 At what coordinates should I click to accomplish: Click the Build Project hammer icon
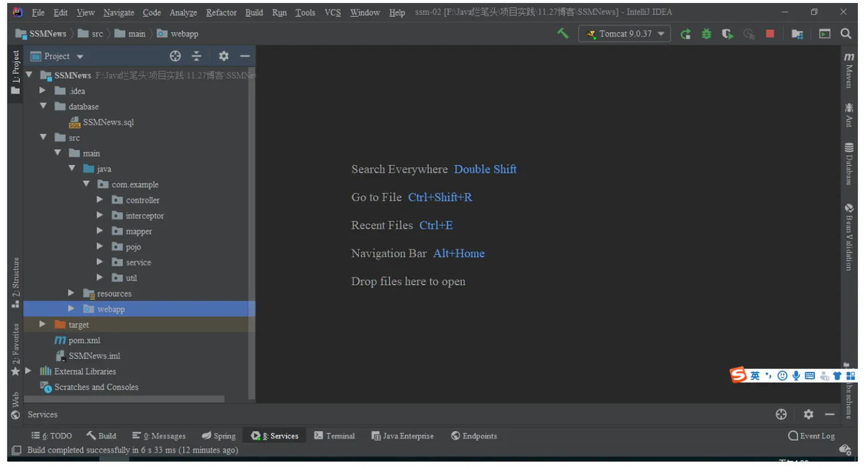click(x=563, y=33)
